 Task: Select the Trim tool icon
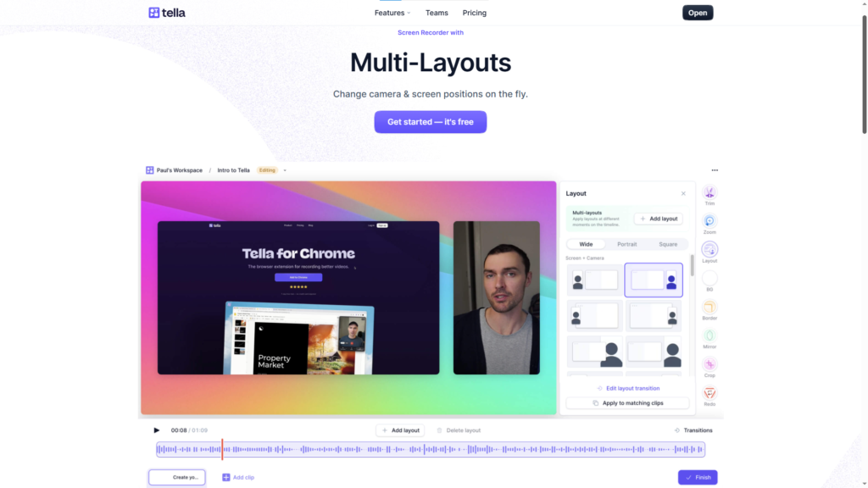709,193
